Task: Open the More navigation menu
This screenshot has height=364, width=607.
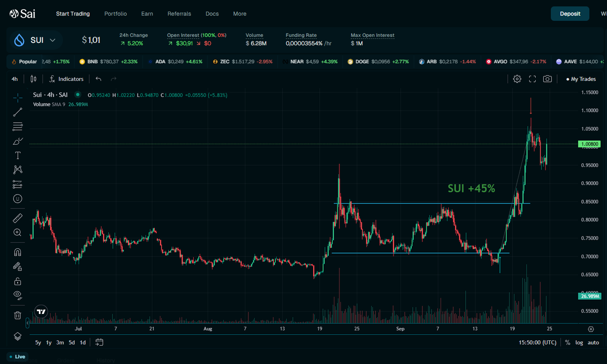Action: click(x=240, y=14)
